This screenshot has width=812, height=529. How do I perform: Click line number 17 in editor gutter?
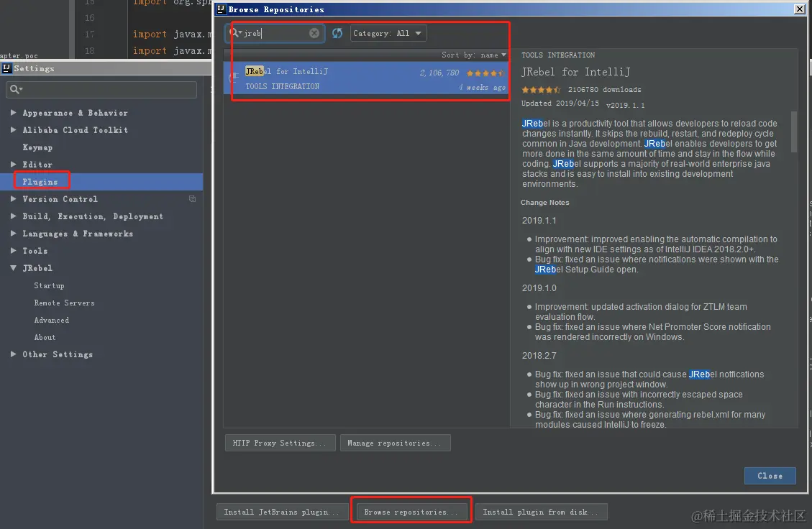[x=90, y=34]
